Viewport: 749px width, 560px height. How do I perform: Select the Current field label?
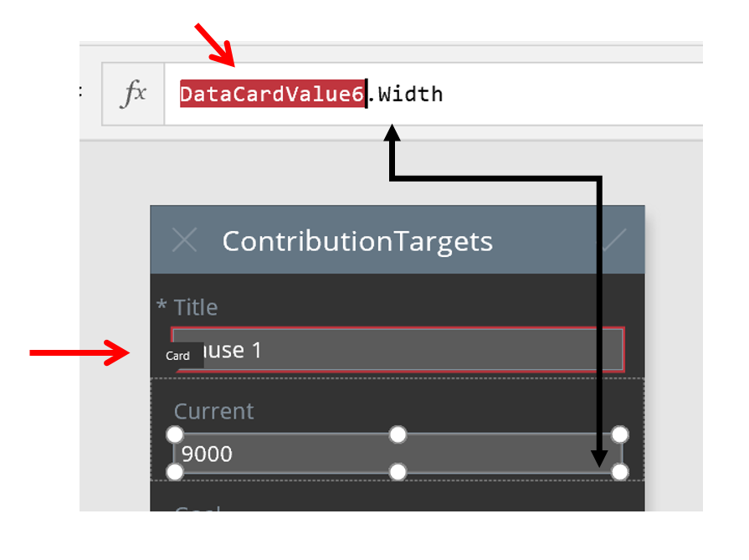click(213, 411)
